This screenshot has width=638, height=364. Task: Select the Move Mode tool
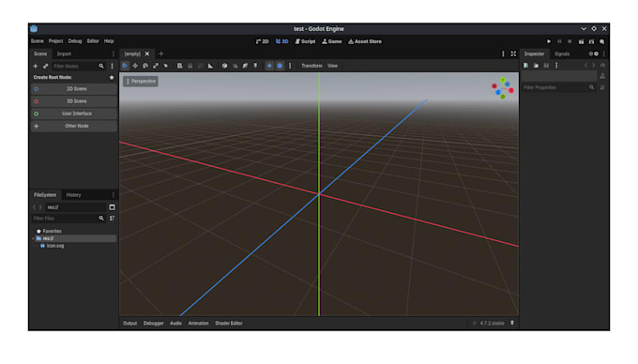(135, 66)
